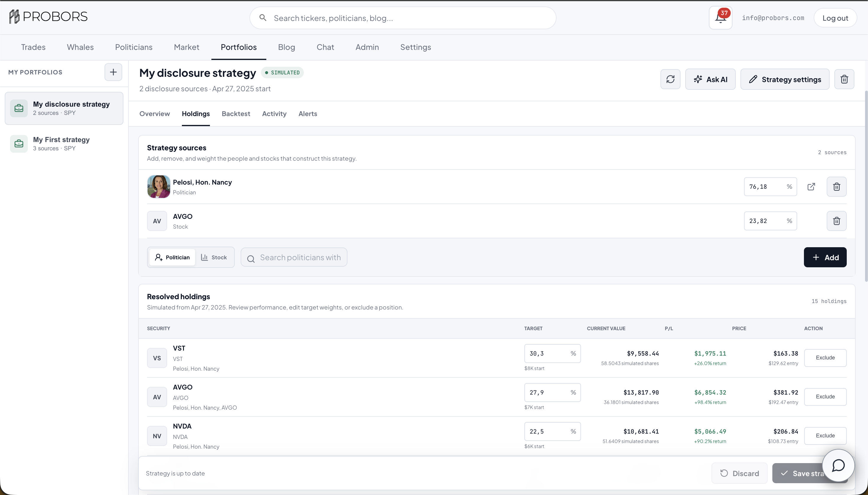Exclude the AVGO holding
Image resolution: width=868 pixels, height=495 pixels.
pyautogui.click(x=825, y=397)
